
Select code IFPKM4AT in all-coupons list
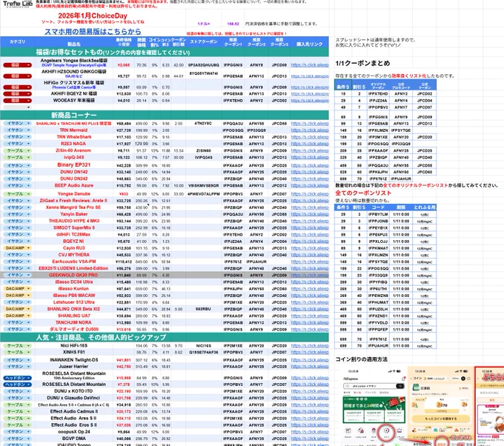pyautogui.click(x=378, y=248)
